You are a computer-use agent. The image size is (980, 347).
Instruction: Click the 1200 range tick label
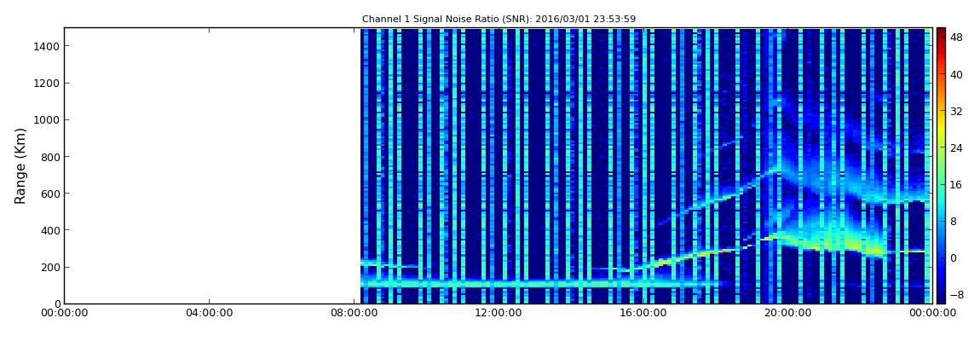pyautogui.click(x=46, y=84)
